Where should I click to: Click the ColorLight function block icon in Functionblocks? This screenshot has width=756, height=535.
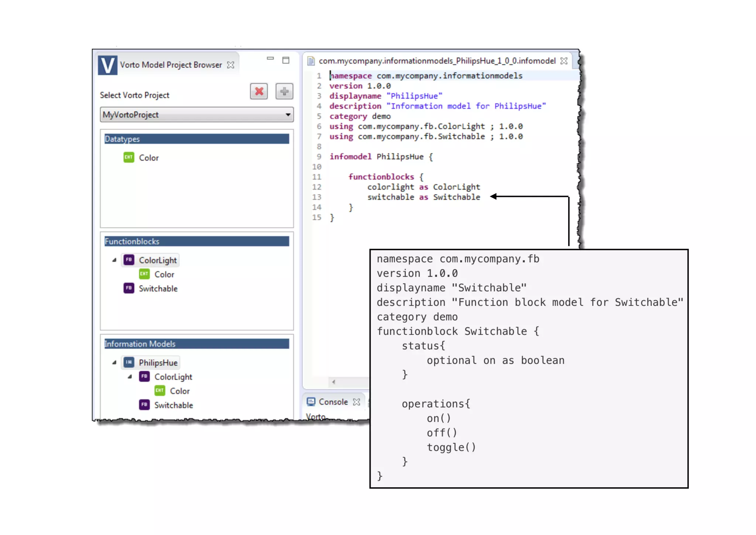tap(129, 260)
